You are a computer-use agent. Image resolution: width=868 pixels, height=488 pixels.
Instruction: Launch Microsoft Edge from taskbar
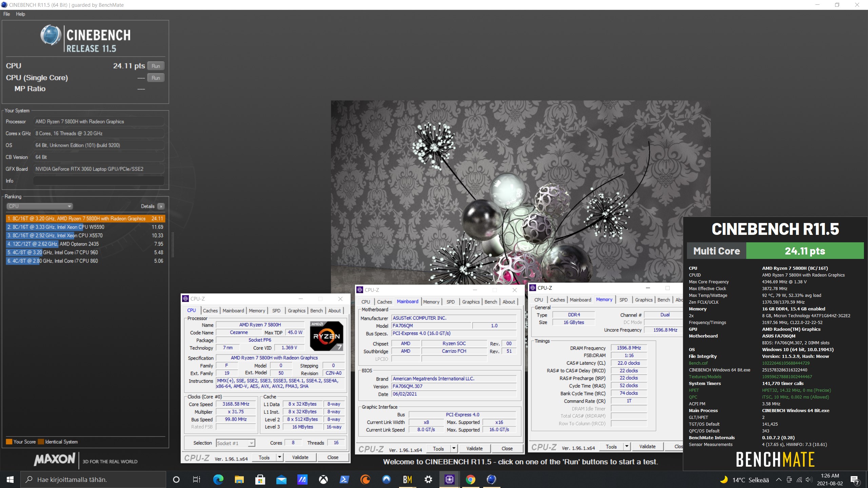(218, 480)
